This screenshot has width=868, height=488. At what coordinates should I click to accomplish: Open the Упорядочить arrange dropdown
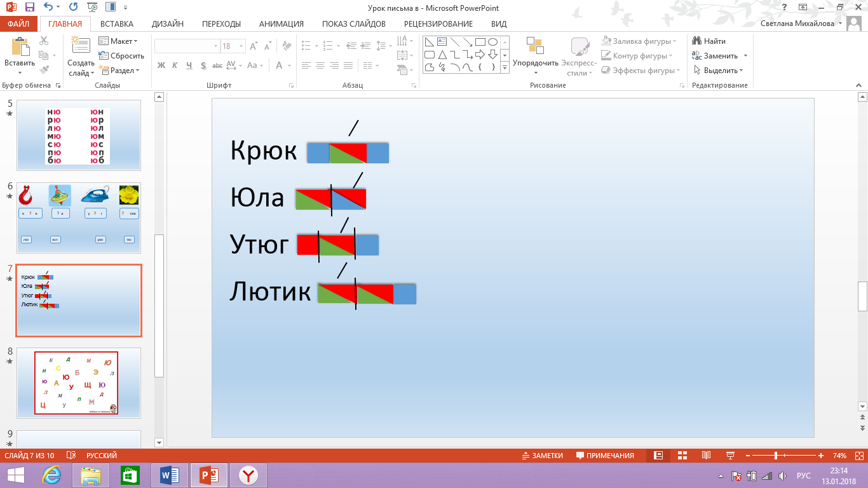point(535,63)
